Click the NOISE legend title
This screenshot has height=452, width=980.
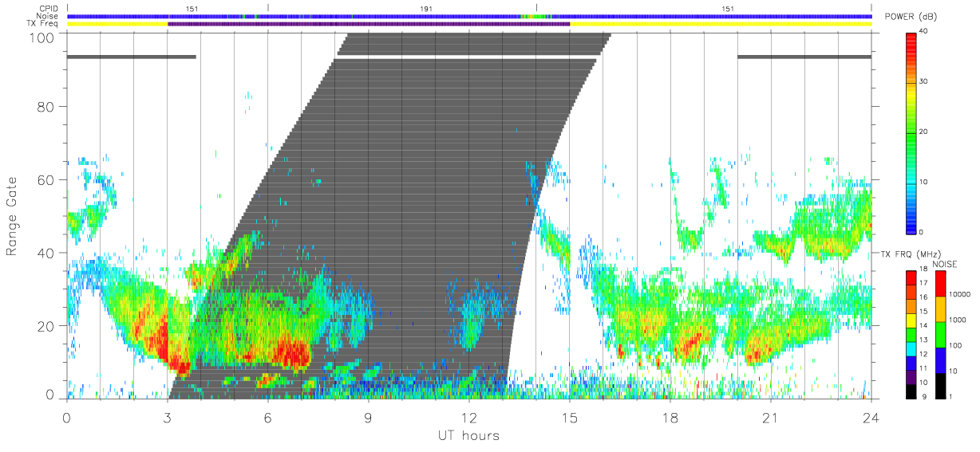946,263
